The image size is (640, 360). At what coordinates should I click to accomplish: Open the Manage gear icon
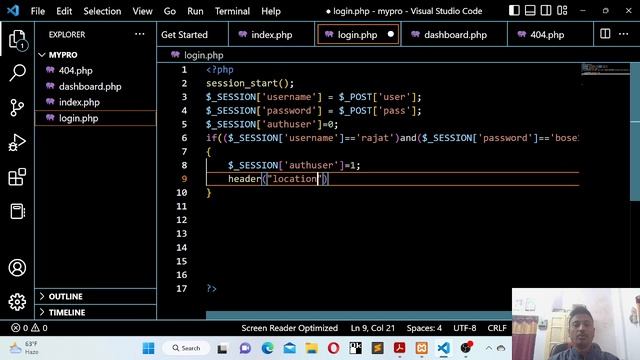tap(17, 302)
